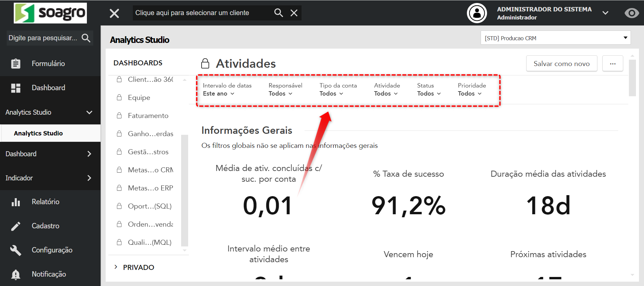Click lock icon beside Quali...(MQL)
Viewport: 644px width, 286px height.
(x=119, y=242)
